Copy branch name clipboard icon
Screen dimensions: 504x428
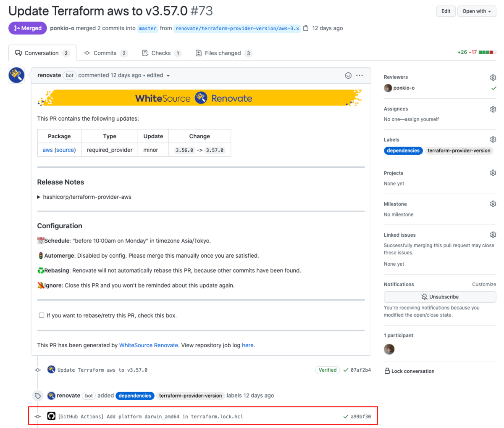(x=306, y=28)
